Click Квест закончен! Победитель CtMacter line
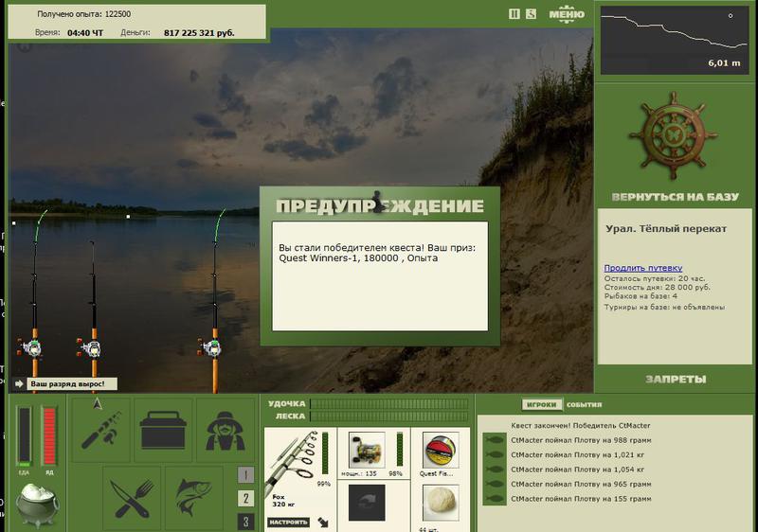Screen dimensions: 758x532 [x=580, y=426]
